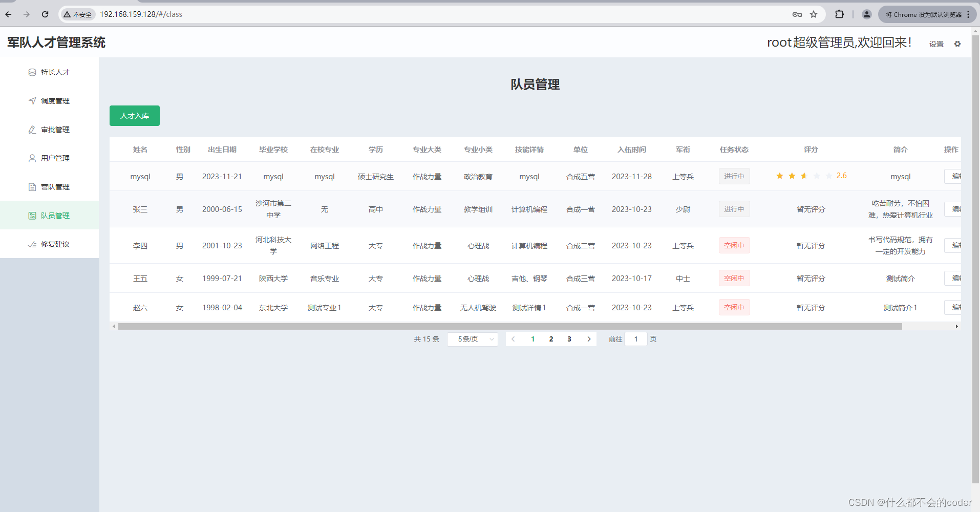Click the 硕士研究生 education cell

click(376, 176)
